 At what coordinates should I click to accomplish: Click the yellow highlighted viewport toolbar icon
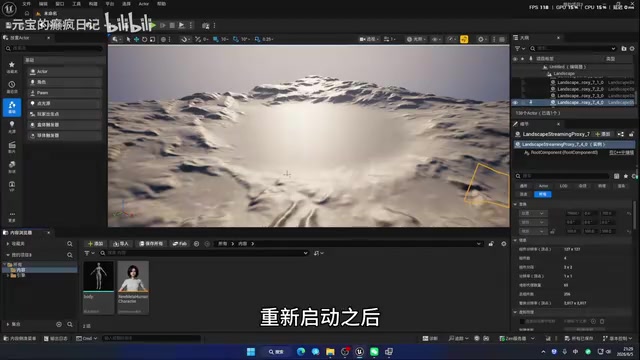click(464, 39)
